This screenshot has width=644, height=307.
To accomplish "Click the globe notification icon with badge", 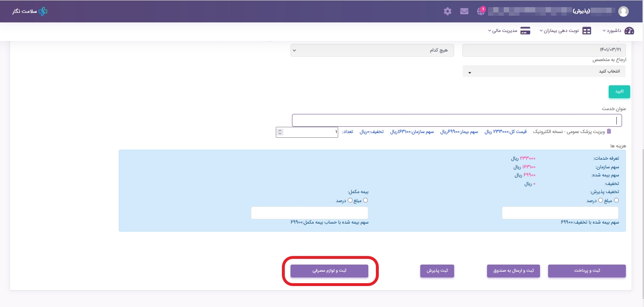I will [x=481, y=11].
